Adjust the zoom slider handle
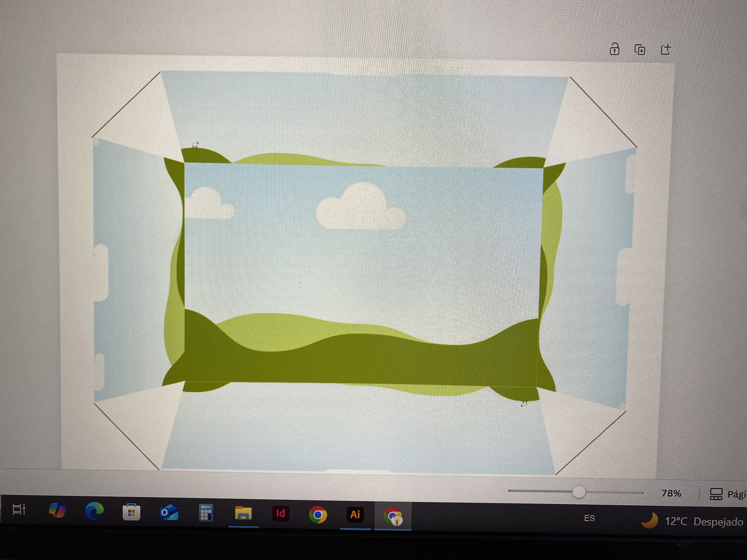747x560 pixels. (578, 491)
